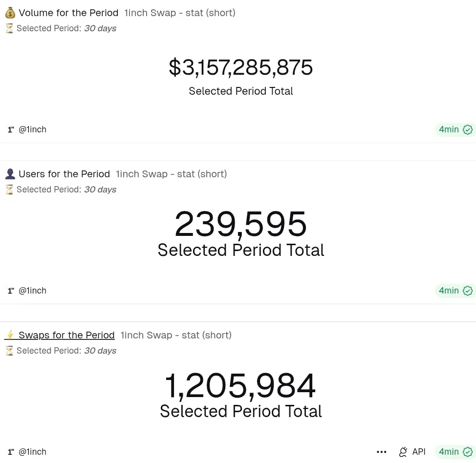Click the user silhouette icon beside Users title
Screen dimensions: 476x463
[x=10, y=174]
